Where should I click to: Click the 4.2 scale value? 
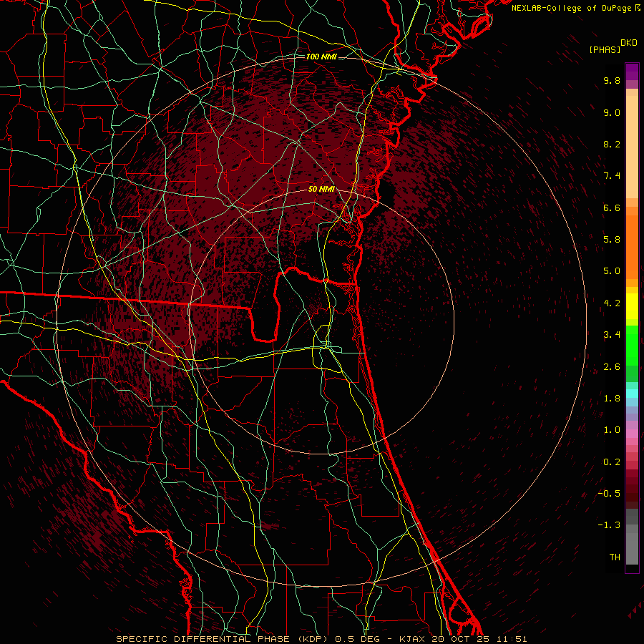tap(612, 303)
